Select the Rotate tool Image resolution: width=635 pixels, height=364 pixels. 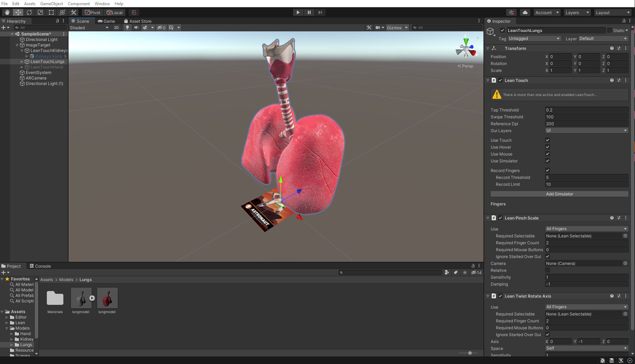tap(29, 12)
